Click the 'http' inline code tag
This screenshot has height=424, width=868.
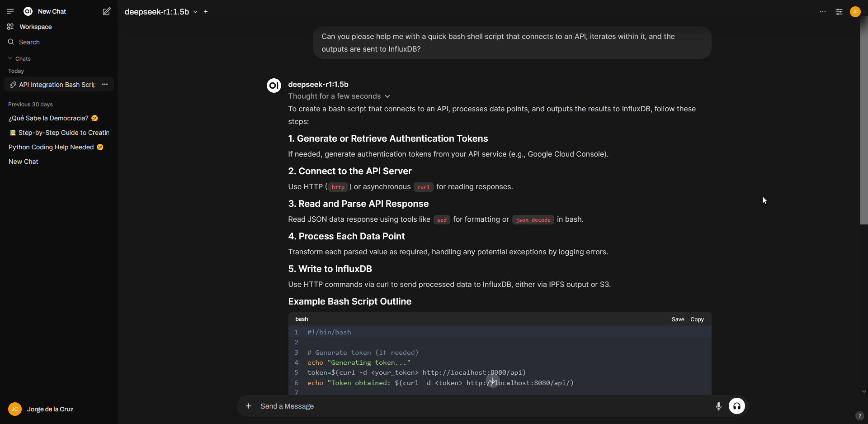[x=338, y=187]
